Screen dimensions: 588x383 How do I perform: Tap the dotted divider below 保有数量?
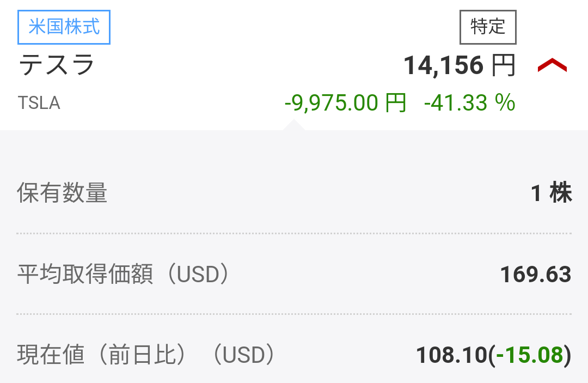[x=294, y=233]
